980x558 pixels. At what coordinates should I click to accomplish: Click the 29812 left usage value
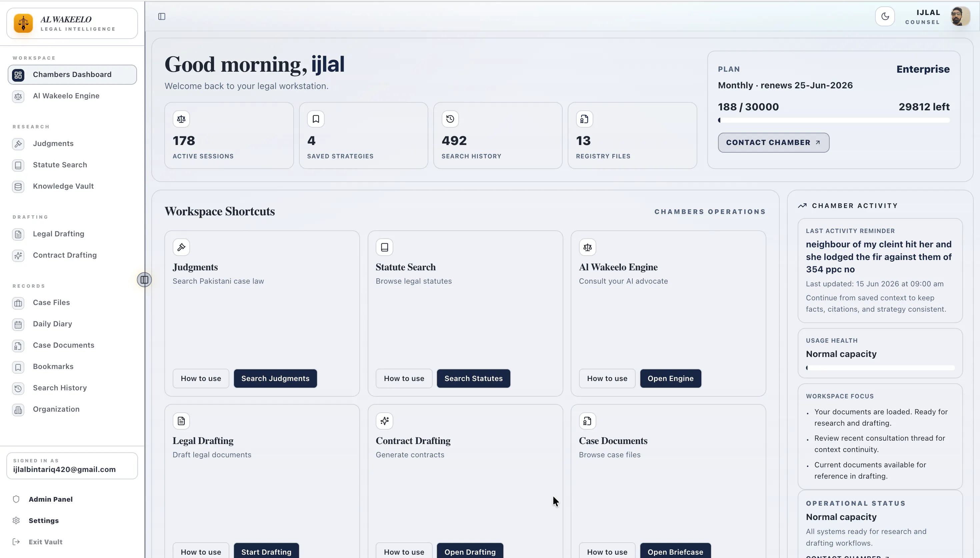[x=924, y=107]
